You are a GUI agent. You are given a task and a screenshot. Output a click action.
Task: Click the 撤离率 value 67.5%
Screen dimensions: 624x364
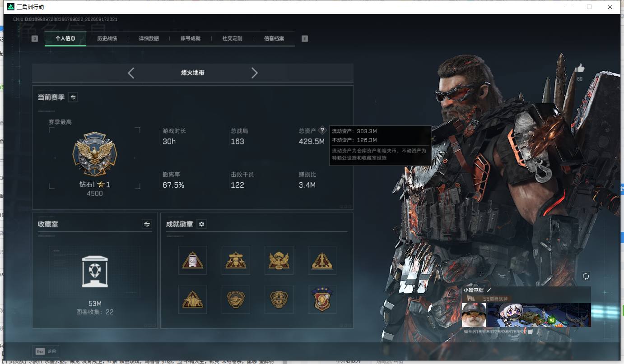(173, 185)
